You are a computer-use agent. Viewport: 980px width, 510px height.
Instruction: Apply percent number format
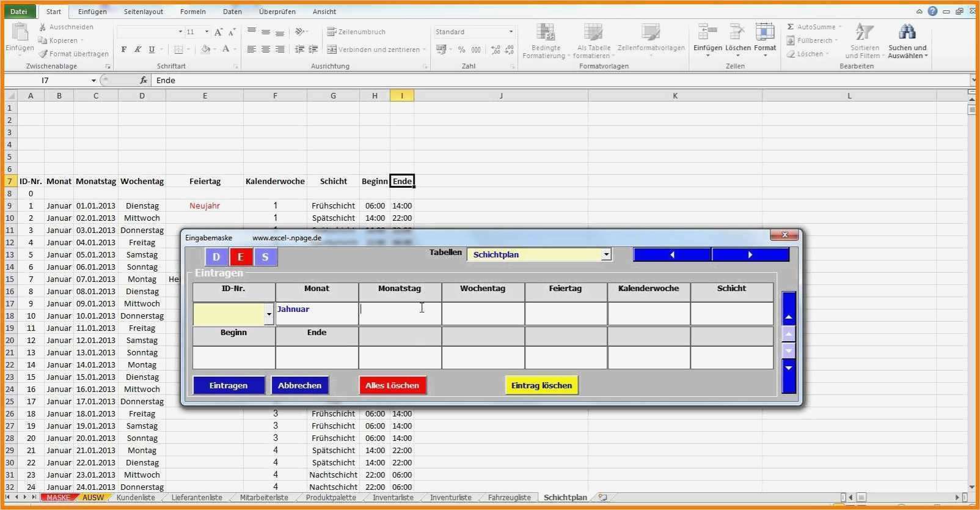[461, 50]
